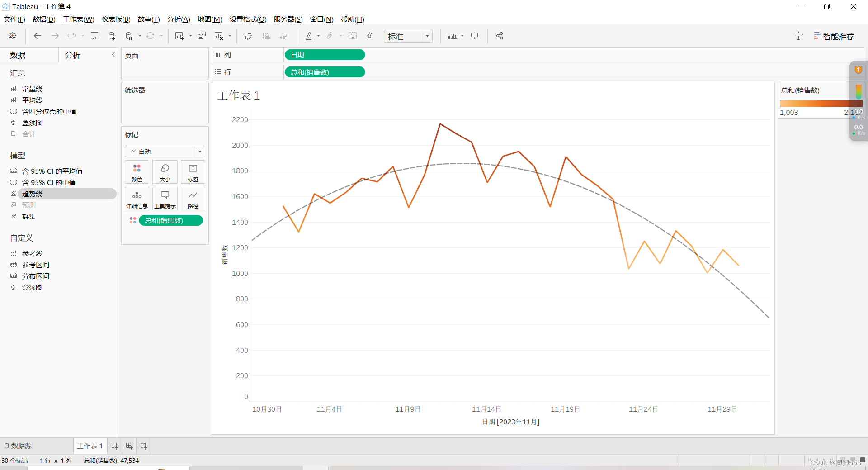Select 分布区间 in custom section
The height and width of the screenshot is (470, 868).
click(x=36, y=276)
